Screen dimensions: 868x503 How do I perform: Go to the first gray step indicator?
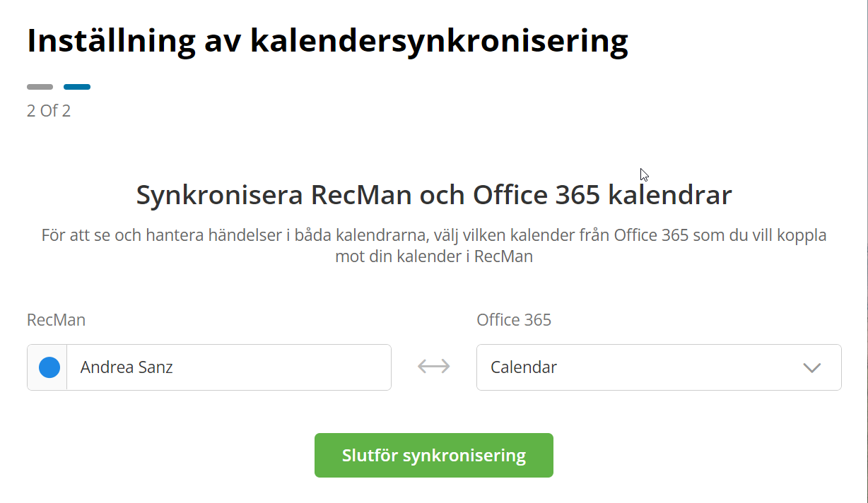point(40,87)
